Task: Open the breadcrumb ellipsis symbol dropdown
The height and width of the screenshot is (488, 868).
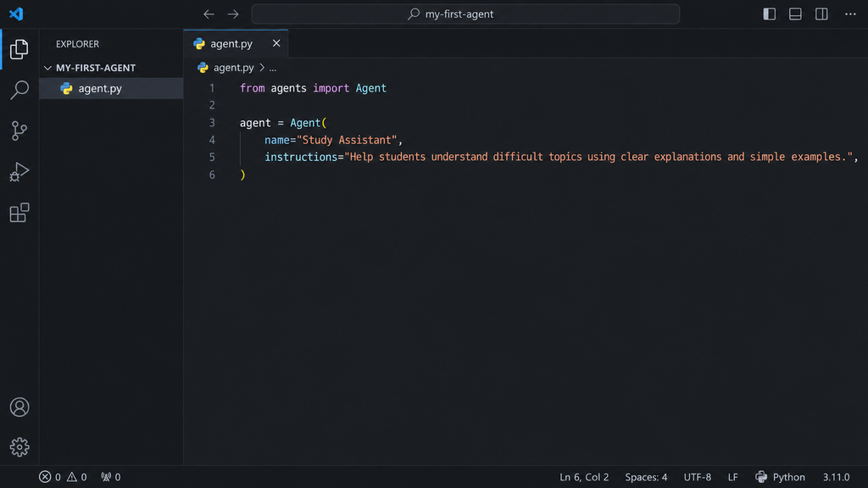Action: tap(272, 68)
